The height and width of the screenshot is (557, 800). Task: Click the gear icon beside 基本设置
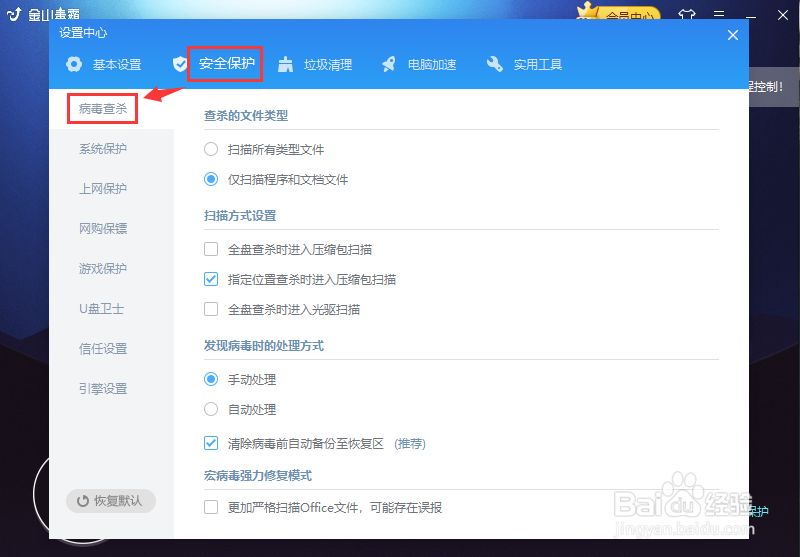click(x=74, y=64)
